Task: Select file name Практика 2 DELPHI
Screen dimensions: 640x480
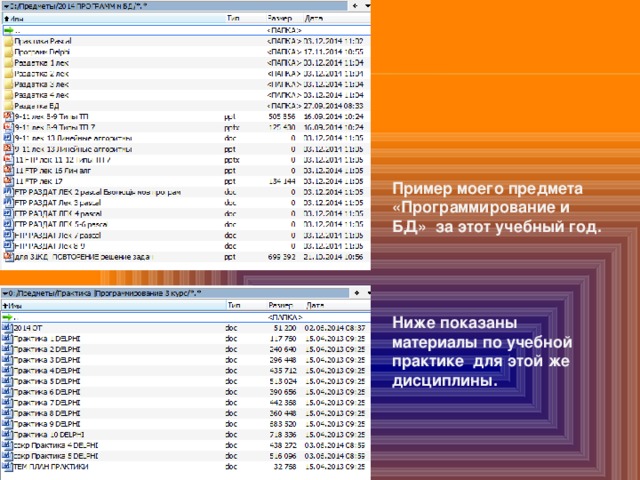Action: (47, 349)
